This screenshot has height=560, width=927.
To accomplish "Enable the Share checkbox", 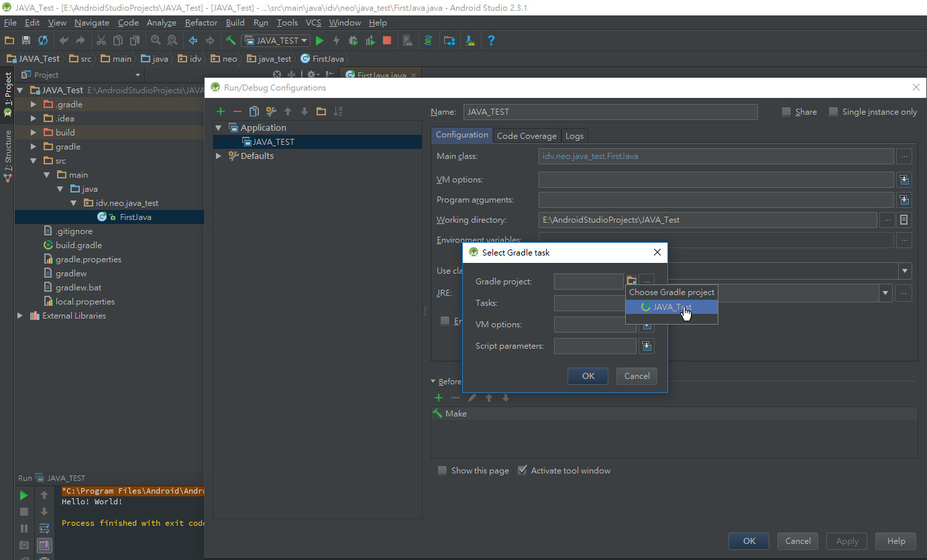I will click(x=786, y=112).
